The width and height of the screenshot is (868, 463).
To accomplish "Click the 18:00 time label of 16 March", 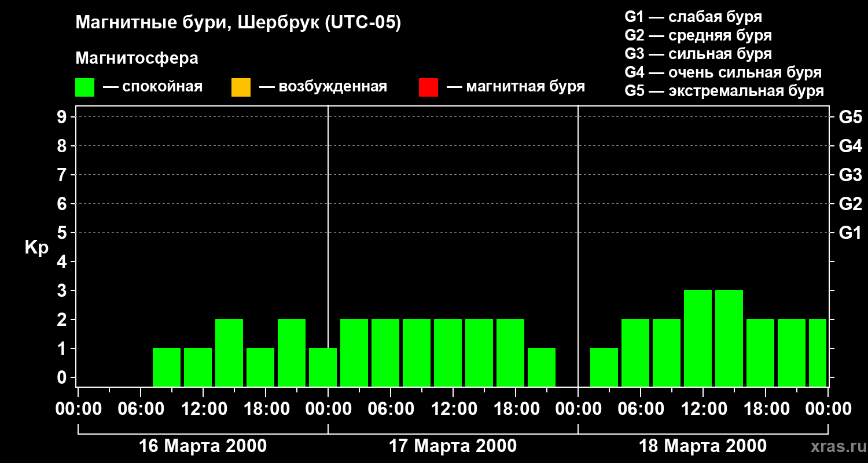I will (x=266, y=409).
